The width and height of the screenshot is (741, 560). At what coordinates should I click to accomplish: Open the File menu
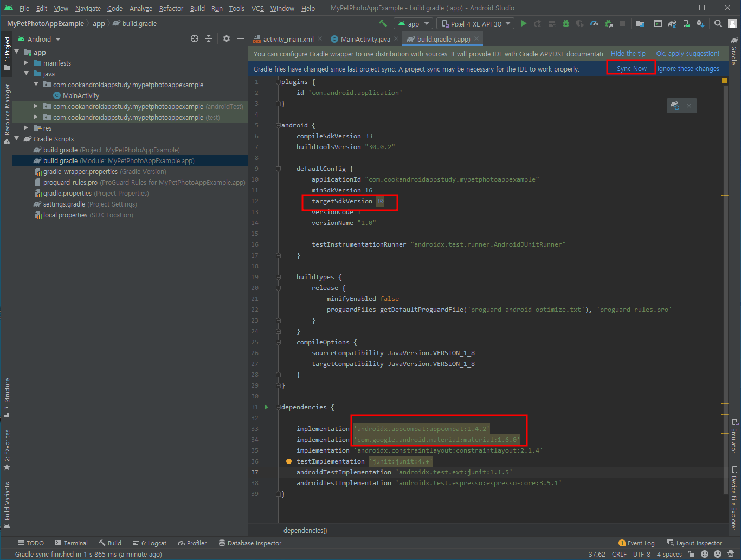[24, 8]
